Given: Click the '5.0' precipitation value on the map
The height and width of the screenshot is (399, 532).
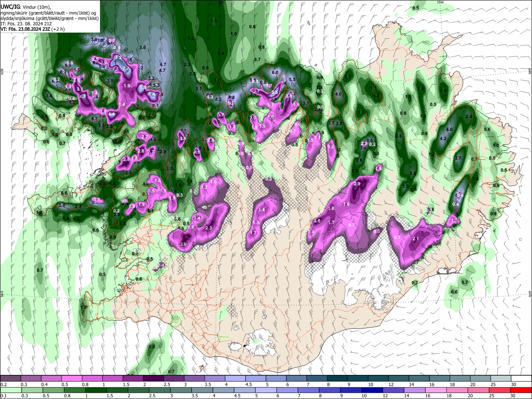Looking at the screenshot, I should coord(62,205).
